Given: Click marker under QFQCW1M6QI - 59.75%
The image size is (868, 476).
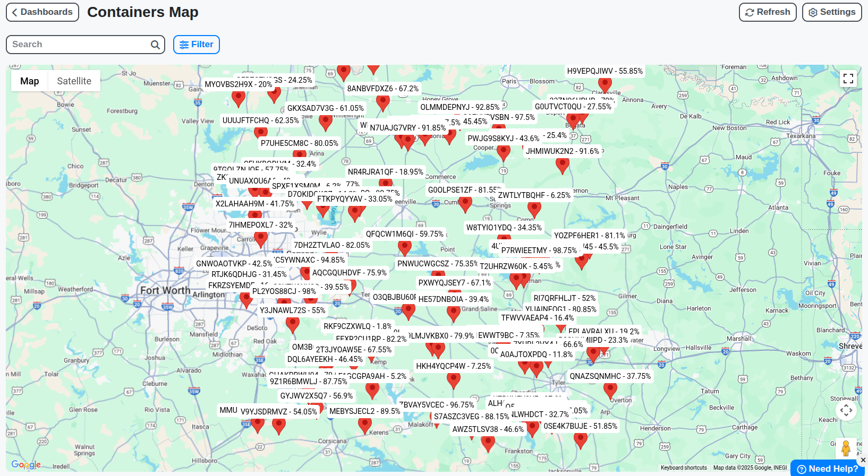Looking at the screenshot, I should (x=405, y=248).
